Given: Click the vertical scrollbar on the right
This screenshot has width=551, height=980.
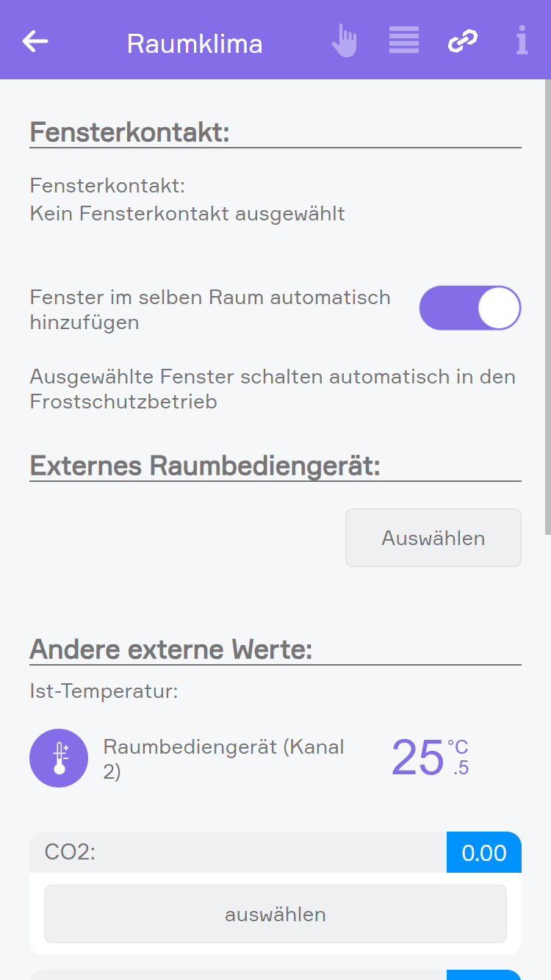Looking at the screenshot, I should click(547, 309).
